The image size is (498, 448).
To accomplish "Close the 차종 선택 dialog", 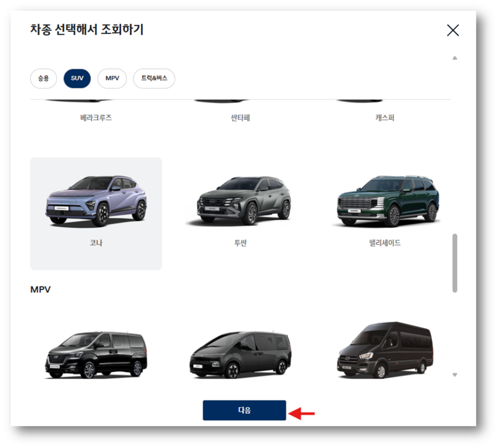I will pos(453,30).
